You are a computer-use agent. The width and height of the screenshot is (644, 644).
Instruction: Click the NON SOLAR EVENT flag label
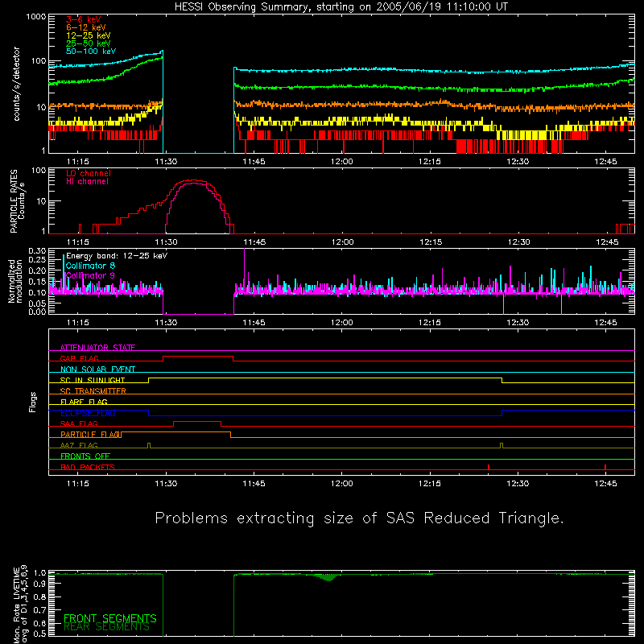pyautogui.click(x=97, y=369)
